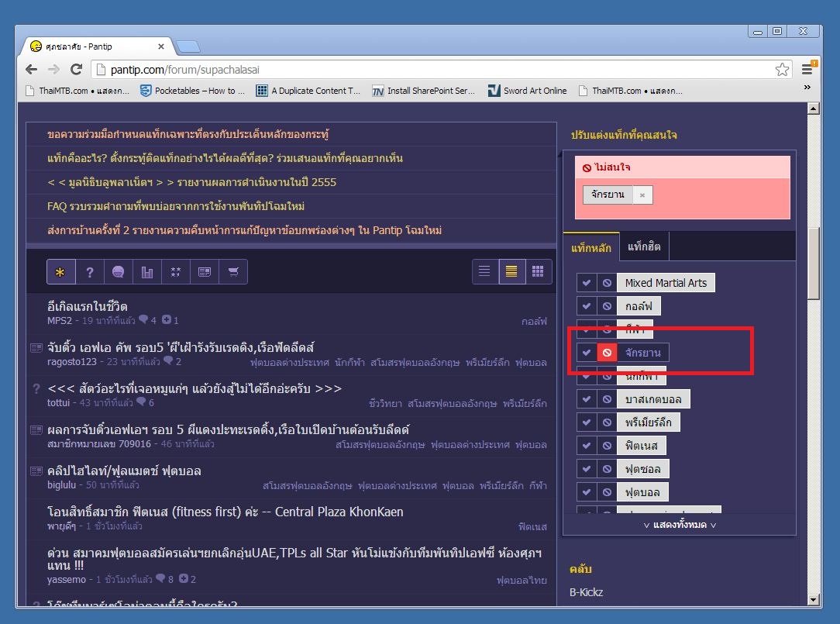The height and width of the screenshot is (624, 840).
Task: Open Install SharePoint Ser... bookmark
Action: tap(424, 91)
